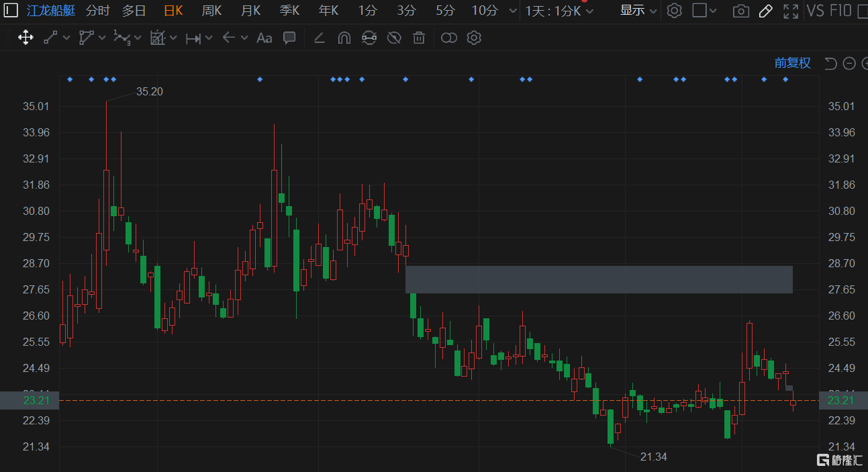Switch to the 多日 chart tab
The height and width of the screenshot is (472, 868).
point(134,10)
